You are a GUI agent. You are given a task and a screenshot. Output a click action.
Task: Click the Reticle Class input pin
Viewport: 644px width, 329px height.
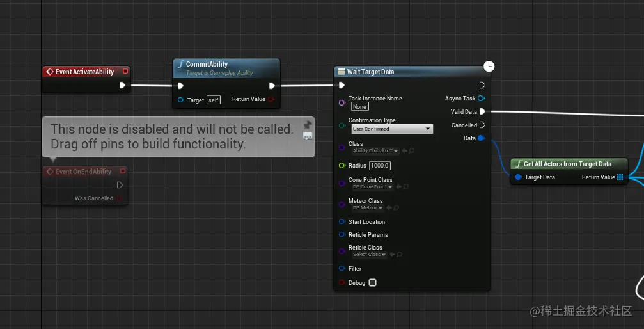tap(342, 251)
